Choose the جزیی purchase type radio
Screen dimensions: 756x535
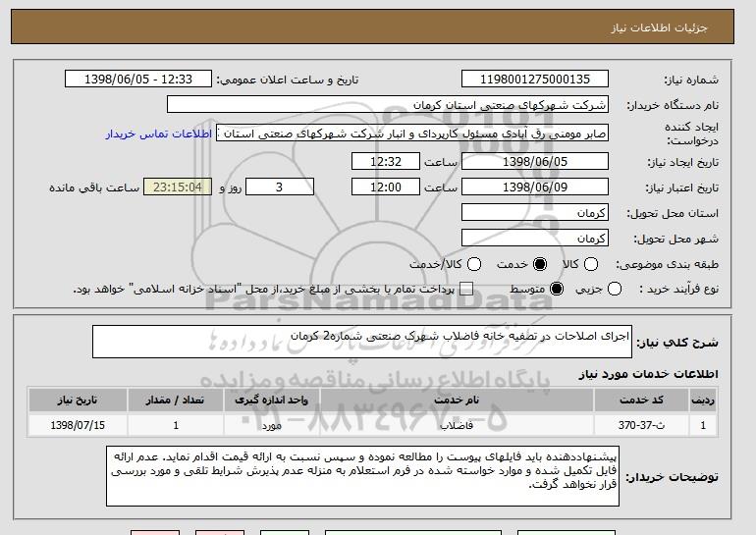pos(615,290)
